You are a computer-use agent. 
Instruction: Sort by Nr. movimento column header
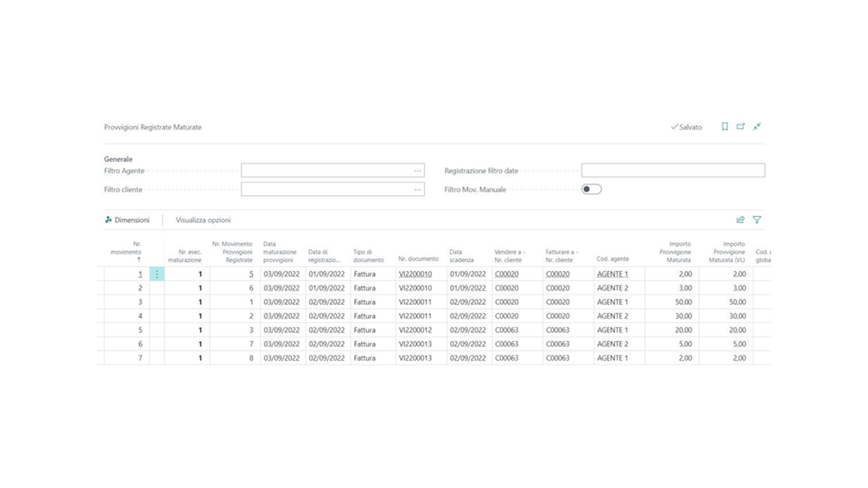point(127,251)
